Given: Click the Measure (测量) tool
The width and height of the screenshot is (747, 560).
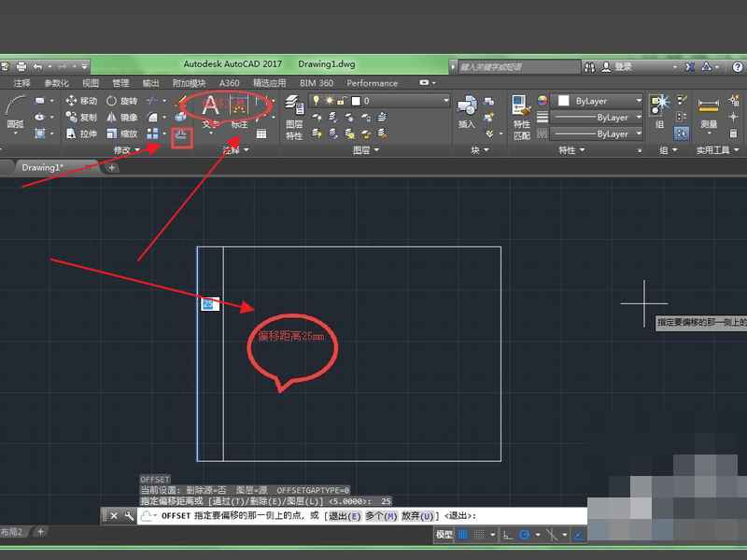Looking at the screenshot, I should tap(709, 113).
